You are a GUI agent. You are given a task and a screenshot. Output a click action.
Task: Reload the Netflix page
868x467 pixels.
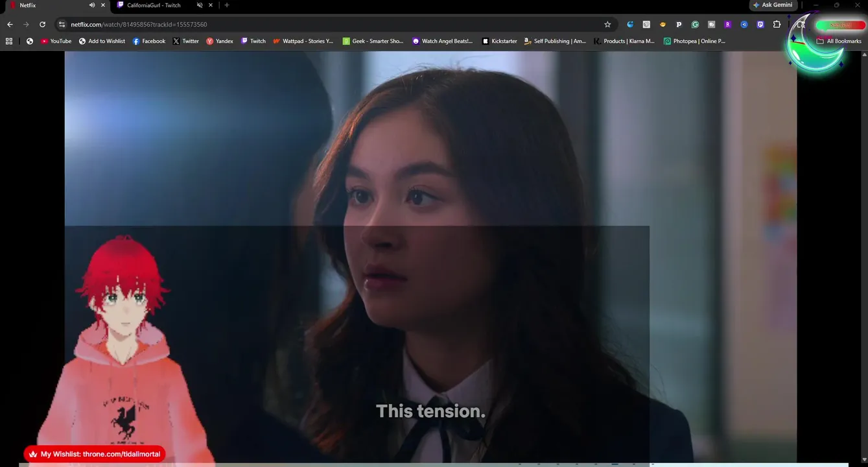click(43, 25)
